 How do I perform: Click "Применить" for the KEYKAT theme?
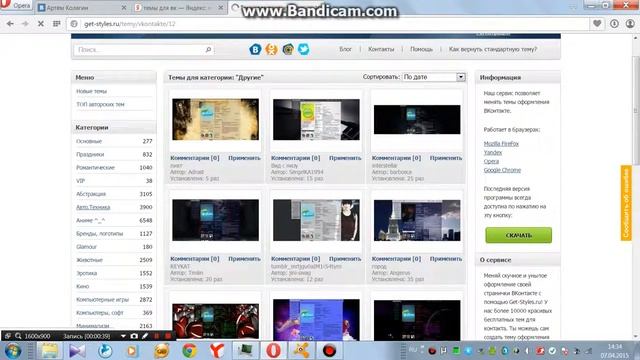244,259
